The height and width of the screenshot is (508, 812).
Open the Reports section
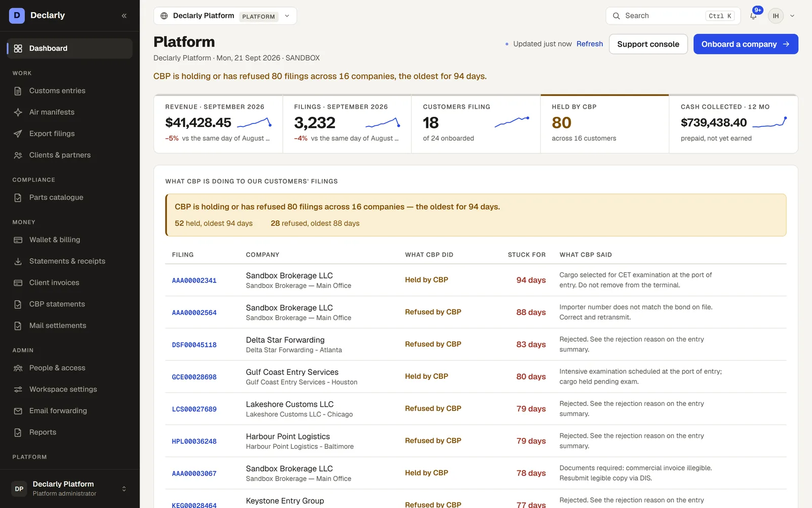(x=70, y=432)
